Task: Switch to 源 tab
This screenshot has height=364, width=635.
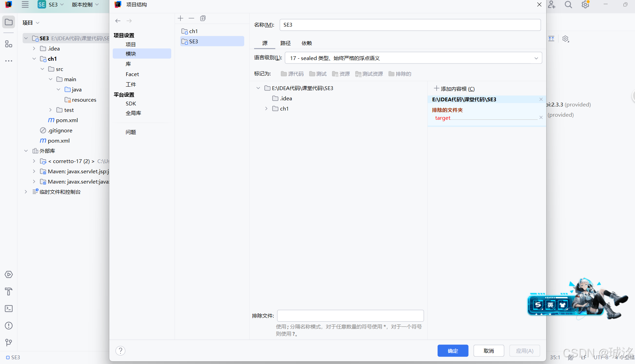Action: coord(265,43)
